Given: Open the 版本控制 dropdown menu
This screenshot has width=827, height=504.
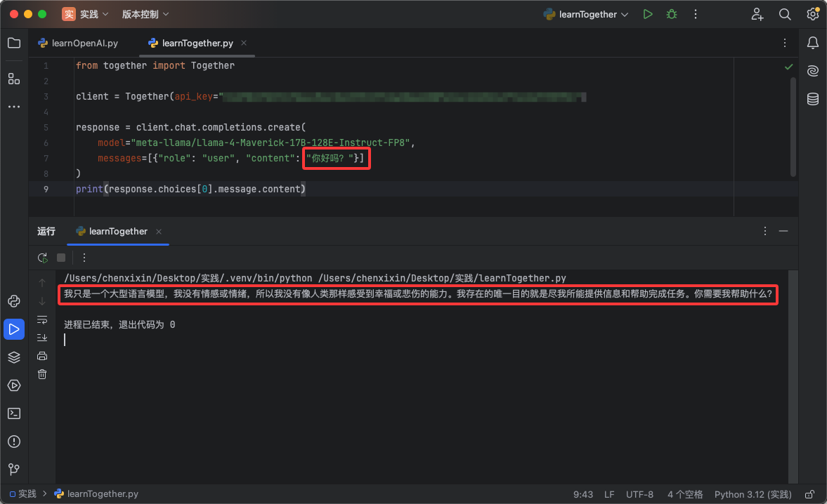Looking at the screenshot, I should point(145,14).
